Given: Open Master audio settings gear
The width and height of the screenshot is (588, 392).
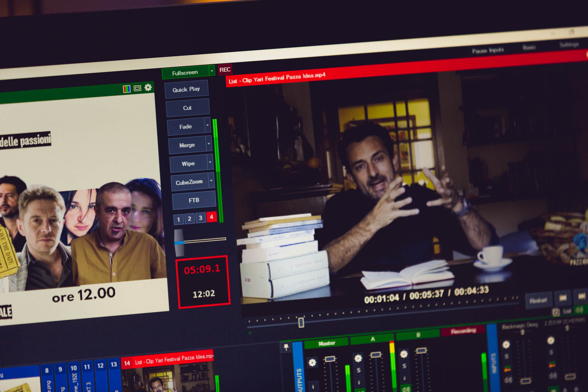Looking at the screenshot, I should 312,363.
